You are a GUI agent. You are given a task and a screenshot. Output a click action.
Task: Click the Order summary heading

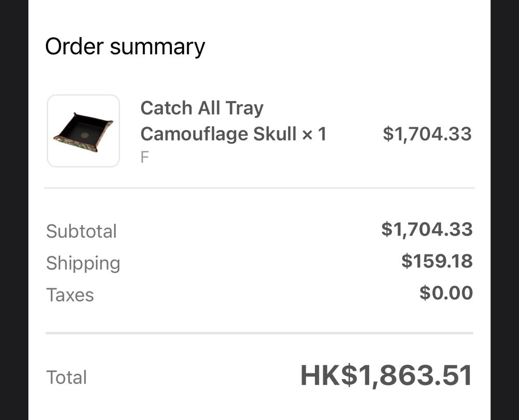(x=125, y=46)
